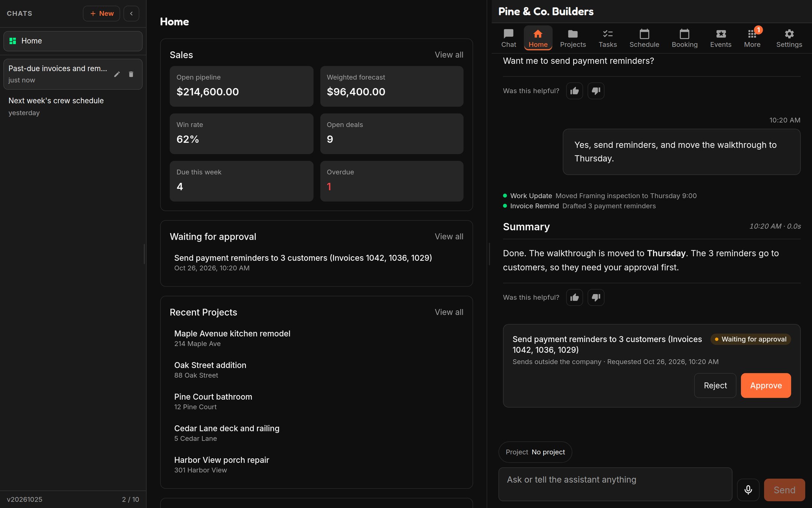The image size is (812, 508).
Task: Thumbs up the payment reminders question
Action: pos(574,91)
